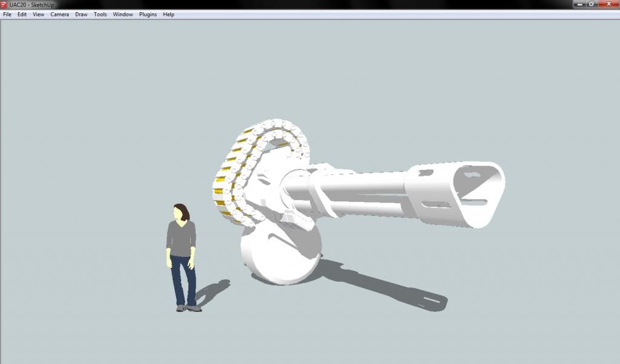Open the Edit menu
This screenshot has height=364, width=620.
[22, 15]
